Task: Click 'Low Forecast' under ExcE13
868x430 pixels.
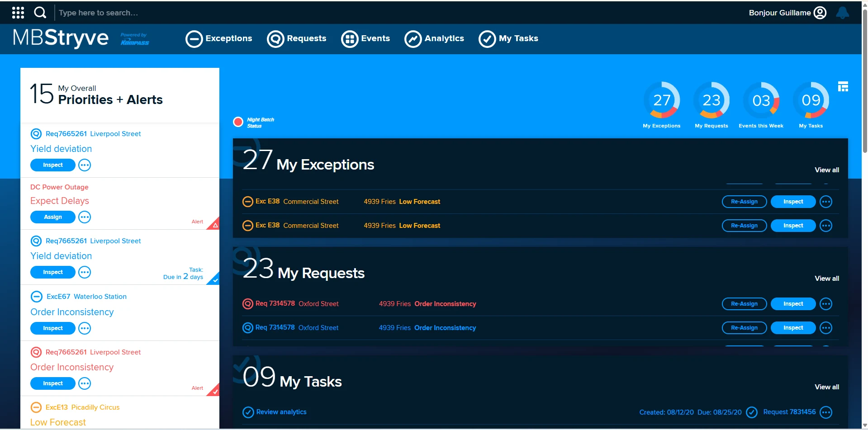Action: pyautogui.click(x=58, y=422)
